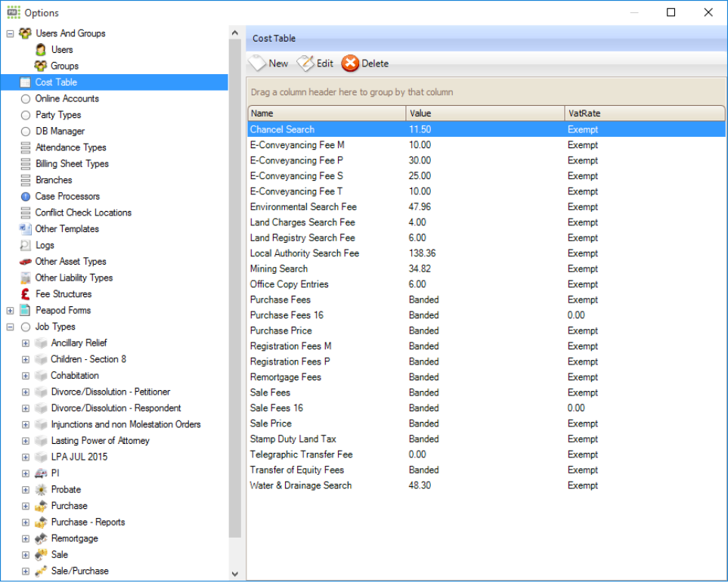The width and height of the screenshot is (728, 583).
Task: Click the sidebar vertical scrollbar down arrow
Action: click(234, 574)
